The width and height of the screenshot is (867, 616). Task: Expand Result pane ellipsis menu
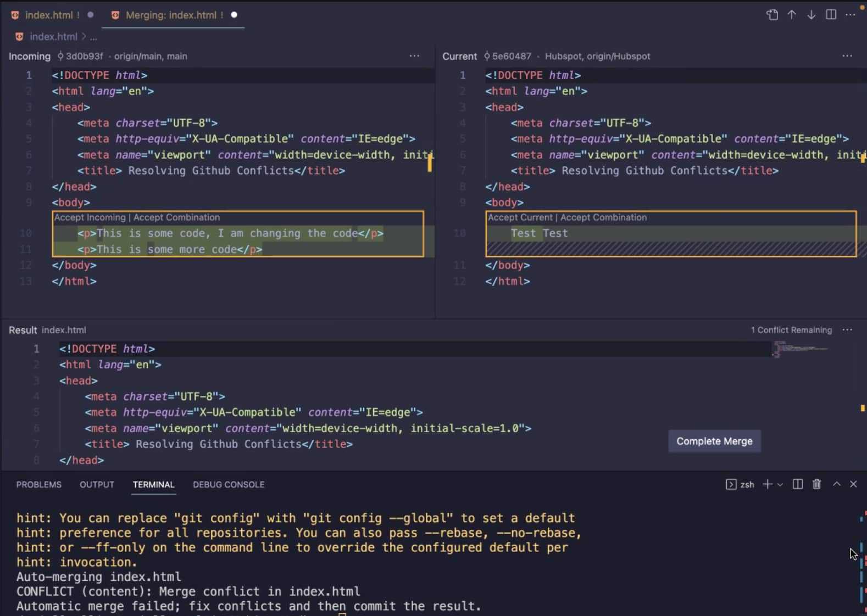point(847,330)
